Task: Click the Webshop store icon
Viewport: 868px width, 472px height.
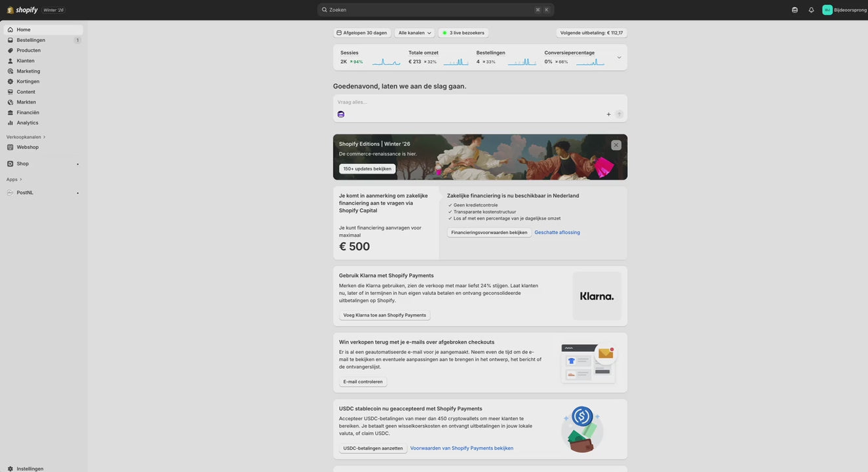Action: (10, 147)
